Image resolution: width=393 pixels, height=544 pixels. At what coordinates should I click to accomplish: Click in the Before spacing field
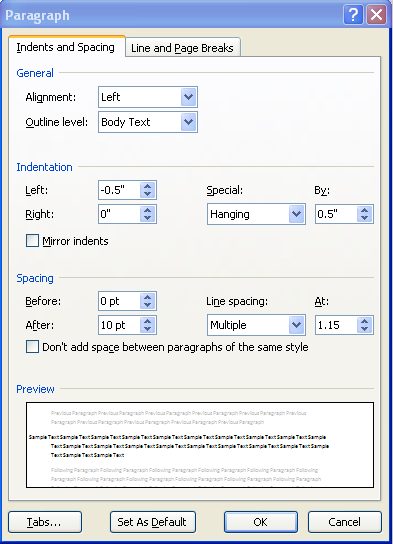tap(120, 301)
